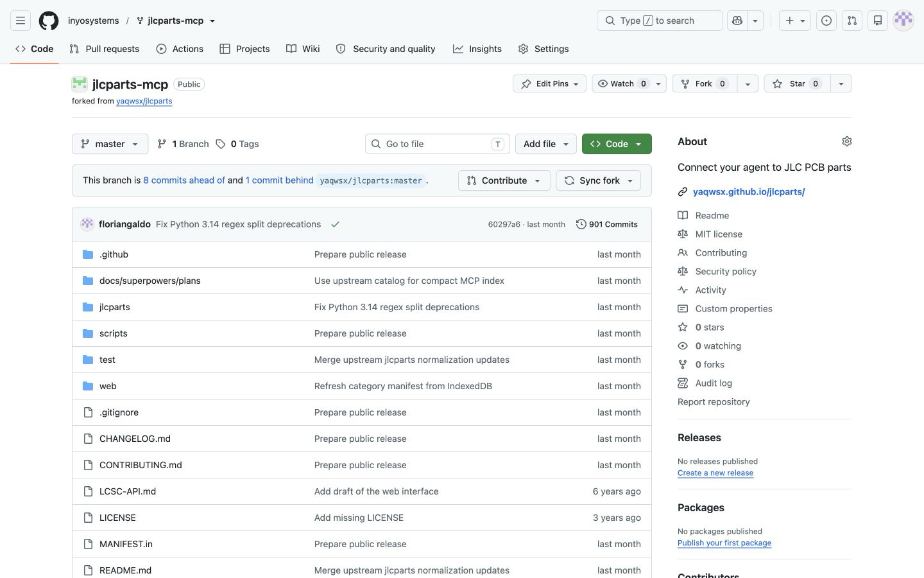Expand the Add file dropdown
This screenshot has width=924, height=578.
(x=546, y=144)
